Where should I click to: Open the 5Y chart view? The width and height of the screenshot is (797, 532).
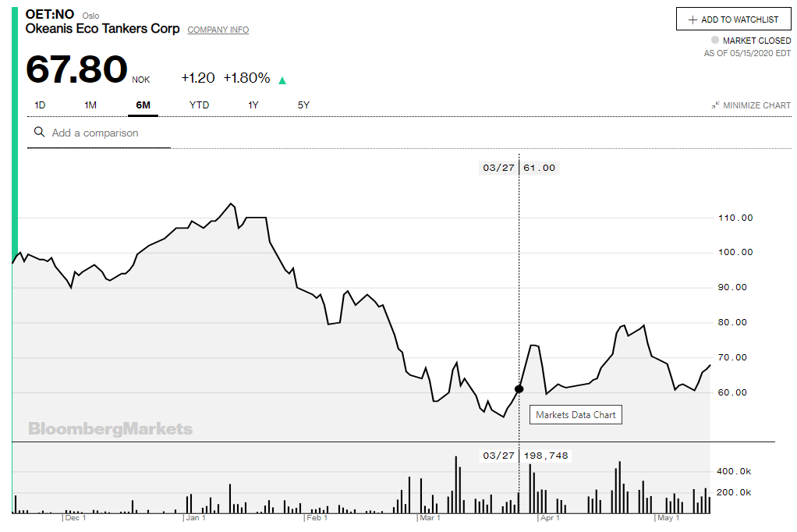(303, 105)
